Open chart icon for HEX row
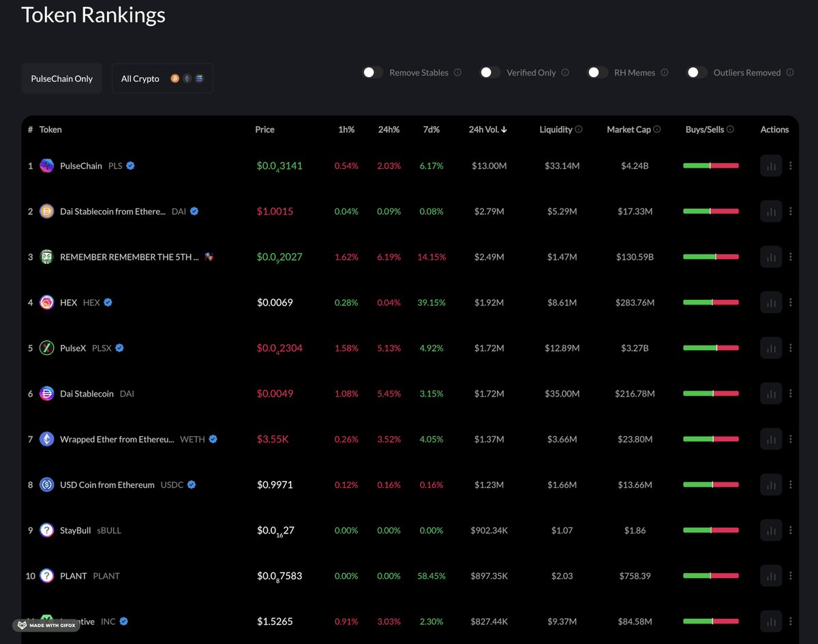 [x=771, y=303]
